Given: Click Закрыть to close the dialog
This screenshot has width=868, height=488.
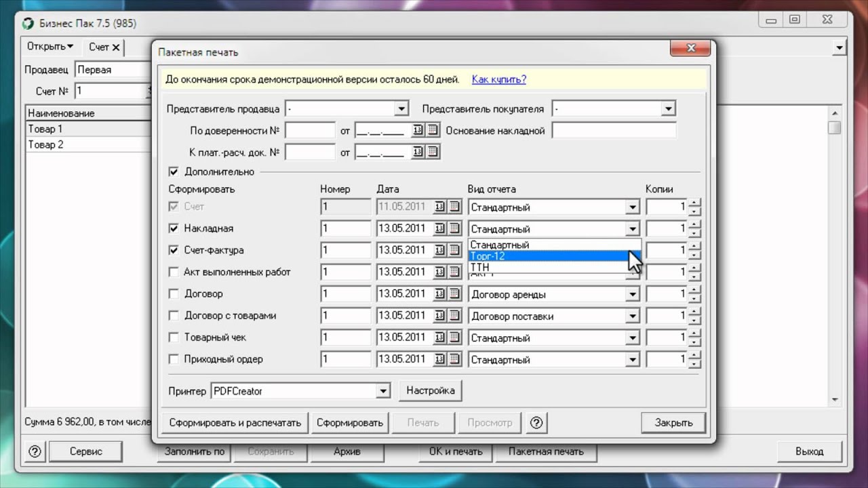Looking at the screenshot, I should (x=673, y=422).
